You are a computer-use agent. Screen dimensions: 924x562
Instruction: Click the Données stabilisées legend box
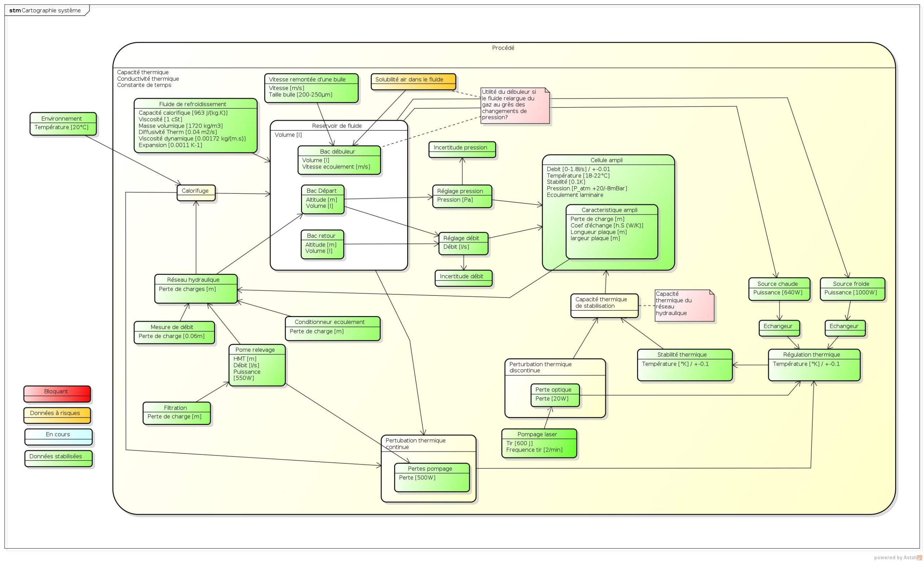point(58,458)
